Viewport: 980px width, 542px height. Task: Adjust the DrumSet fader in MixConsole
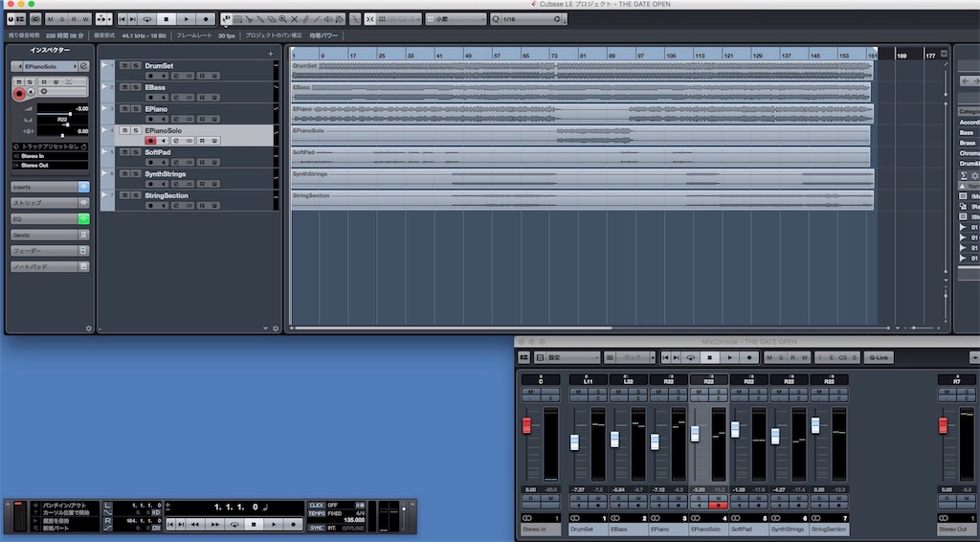pos(574,442)
